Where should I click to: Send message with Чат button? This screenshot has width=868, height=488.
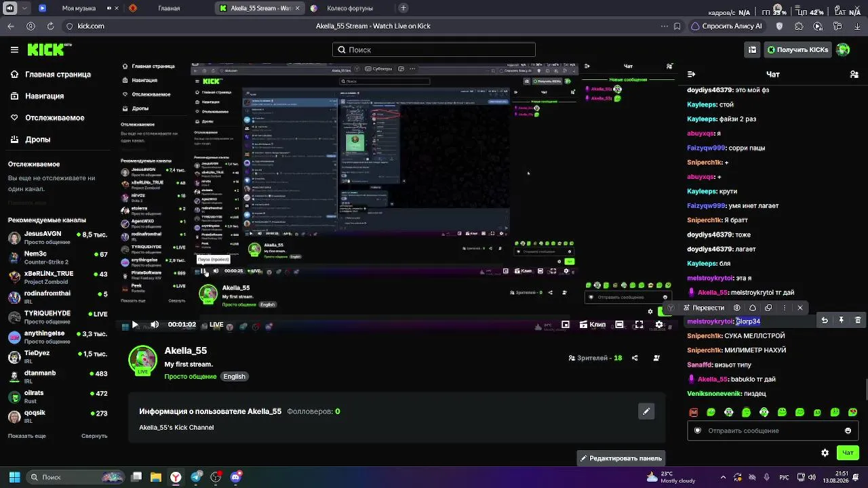click(x=848, y=453)
